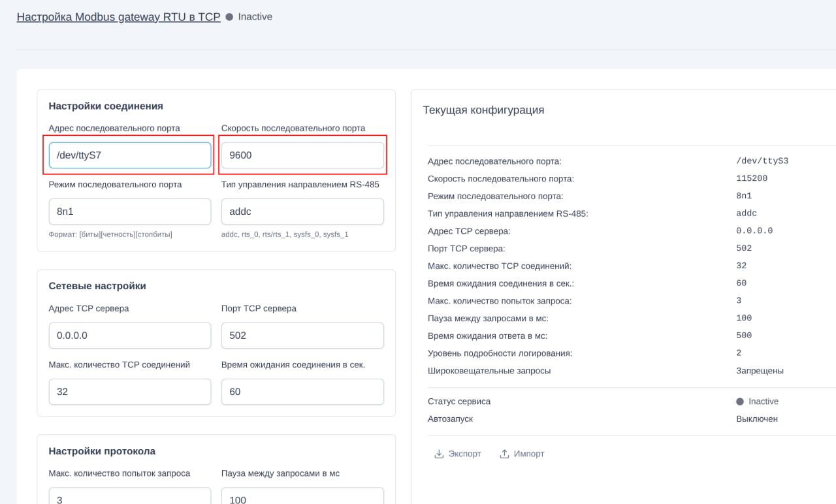Click the hint 'addc, rts_0, rts/rts_1, sysfs_0, sysfs_1'
Screen dimensions: 836x504
click(285, 234)
